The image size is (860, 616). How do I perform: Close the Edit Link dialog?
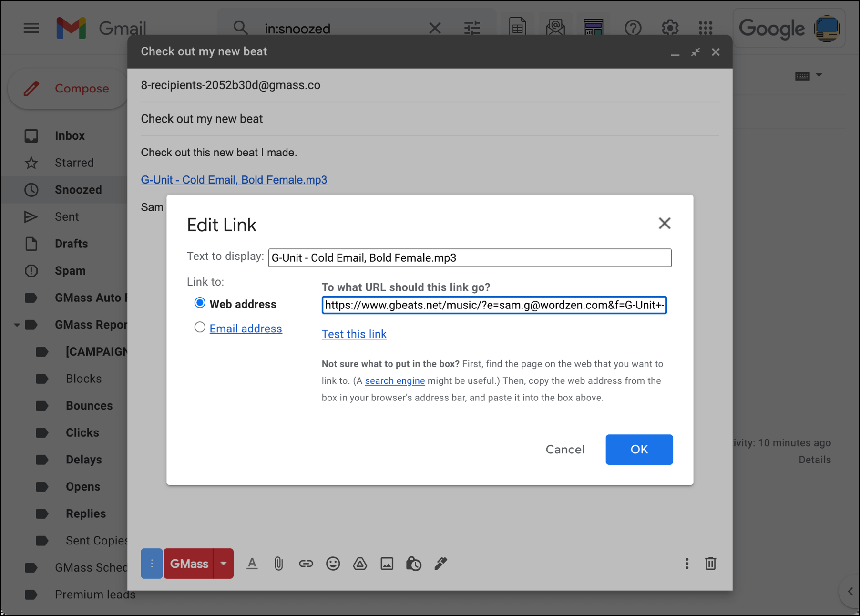[665, 223]
